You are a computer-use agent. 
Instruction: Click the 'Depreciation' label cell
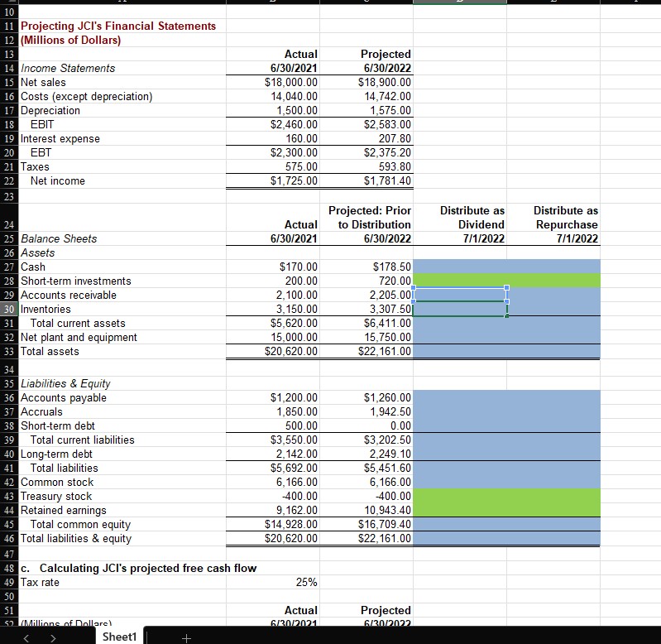pyautogui.click(x=50, y=110)
